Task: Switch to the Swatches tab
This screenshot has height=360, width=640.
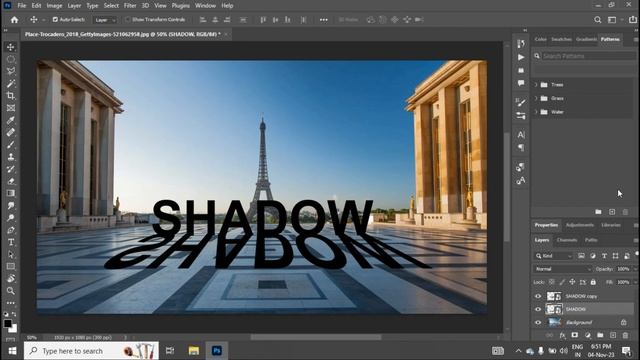Action: pyautogui.click(x=561, y=39)
